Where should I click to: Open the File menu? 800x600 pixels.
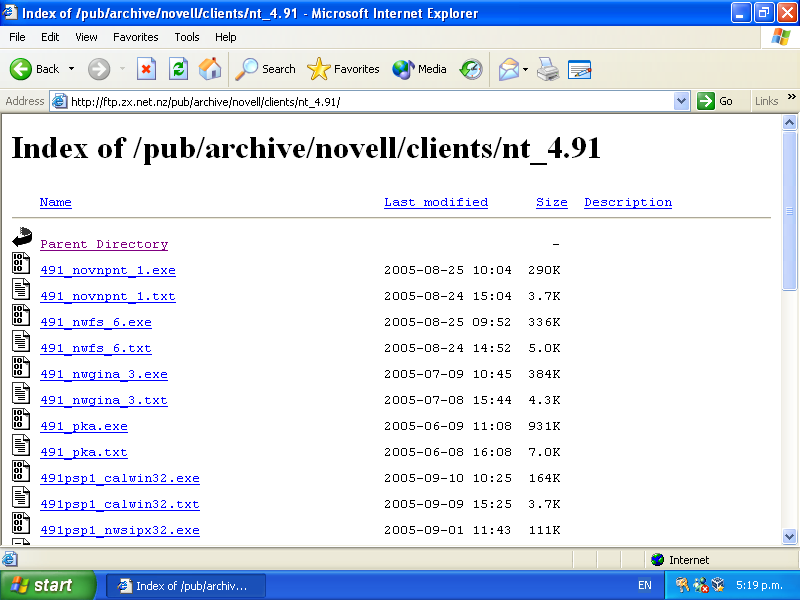click(17, 37)
